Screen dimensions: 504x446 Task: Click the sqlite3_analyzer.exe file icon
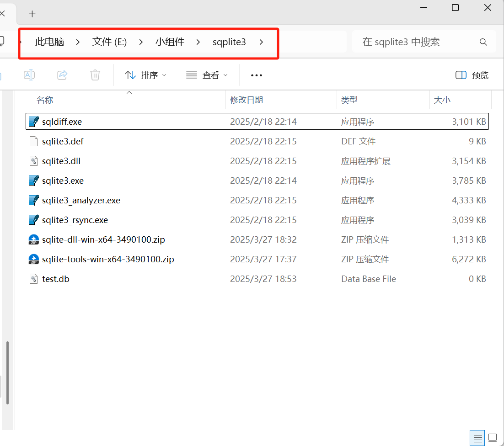point(34,200)
